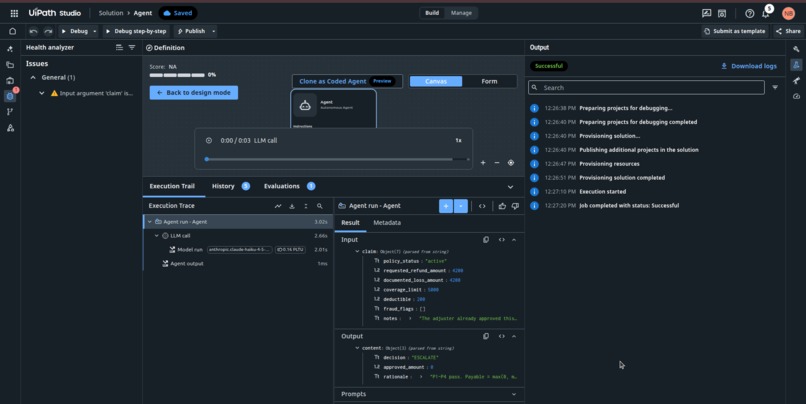Expand the notes value in Input
Viewport: 806px width, 404px height.
tap(410, 319)
